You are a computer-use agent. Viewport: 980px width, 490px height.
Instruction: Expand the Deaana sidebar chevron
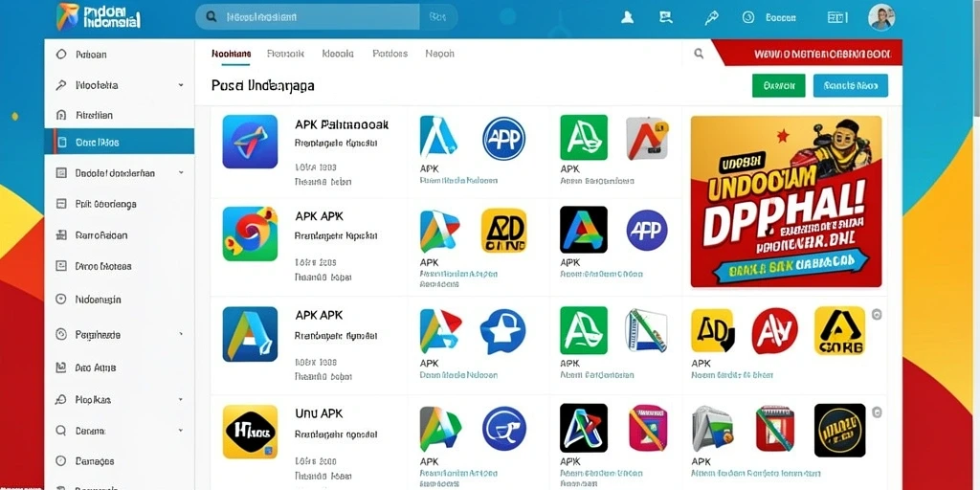181,430
